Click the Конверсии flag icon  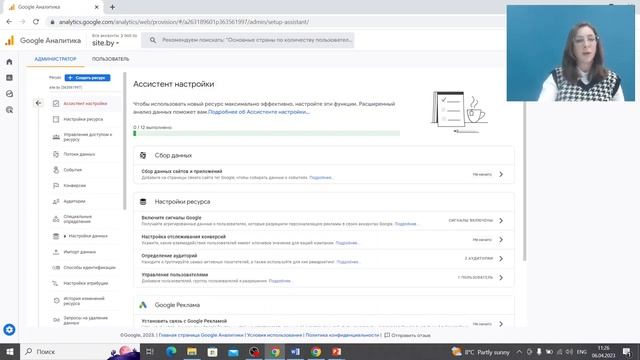point(56,186)
